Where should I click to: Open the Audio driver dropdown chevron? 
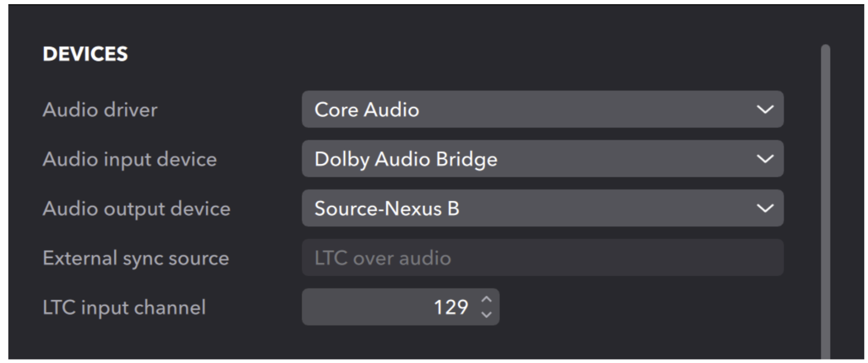pos(765,109)
